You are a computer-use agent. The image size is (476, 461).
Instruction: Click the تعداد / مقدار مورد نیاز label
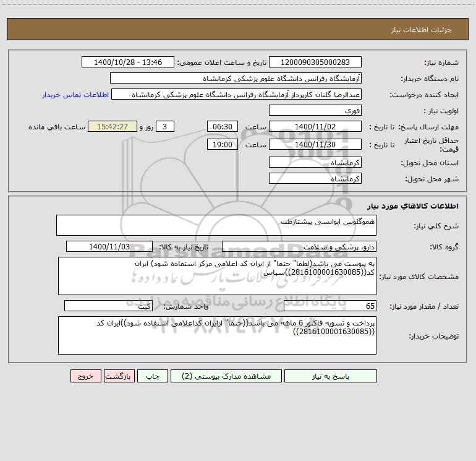pyautogui.click(x=424, y=307)
